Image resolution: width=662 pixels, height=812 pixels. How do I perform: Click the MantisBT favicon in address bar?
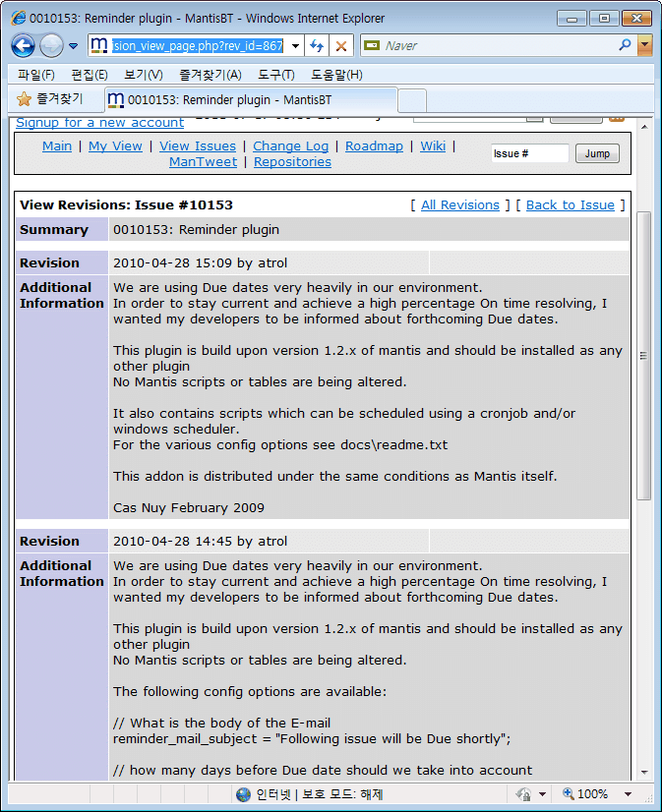pyautogui.click(x=99, y=45)
